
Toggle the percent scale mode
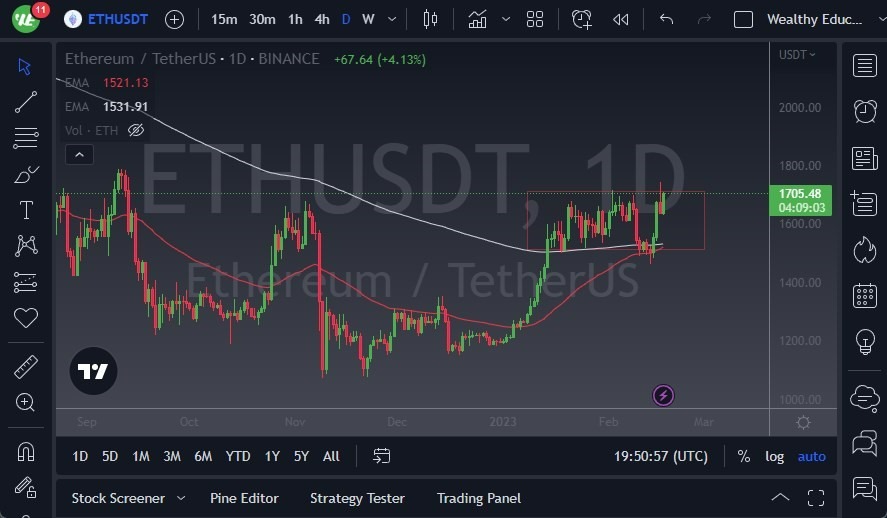coord(743,456)
